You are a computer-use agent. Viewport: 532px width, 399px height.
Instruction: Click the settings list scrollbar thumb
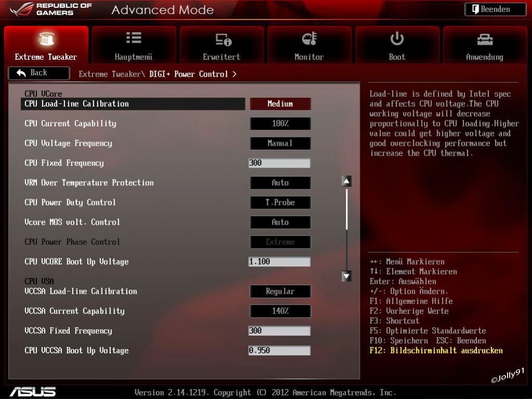[346, 209]
